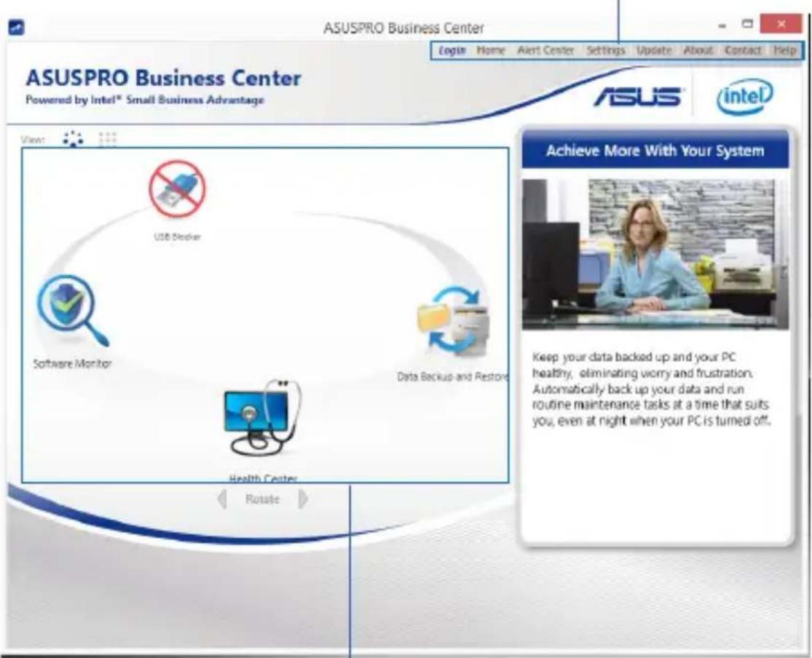
Task: Open the Settings menu
Action: pos(605,50)
